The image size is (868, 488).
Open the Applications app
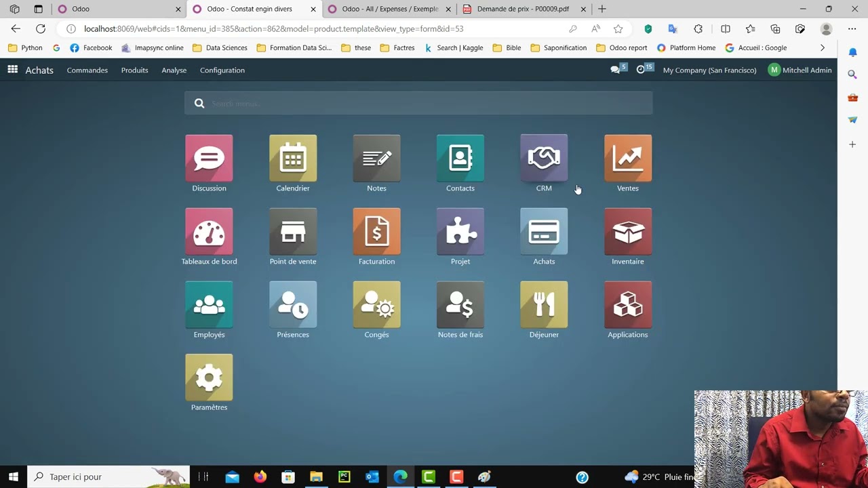pos(628,305)
